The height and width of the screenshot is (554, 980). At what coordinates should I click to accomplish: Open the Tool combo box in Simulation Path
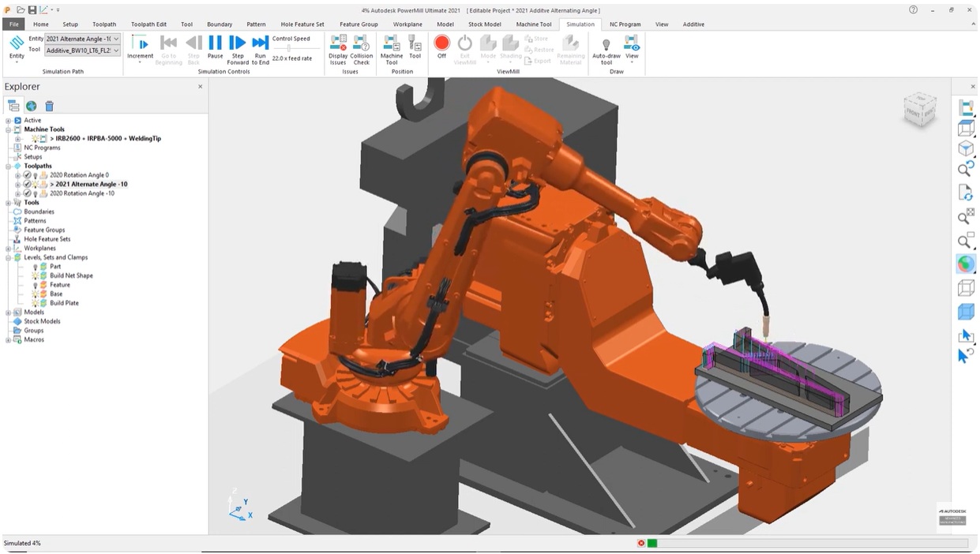(x=115, y=51)
